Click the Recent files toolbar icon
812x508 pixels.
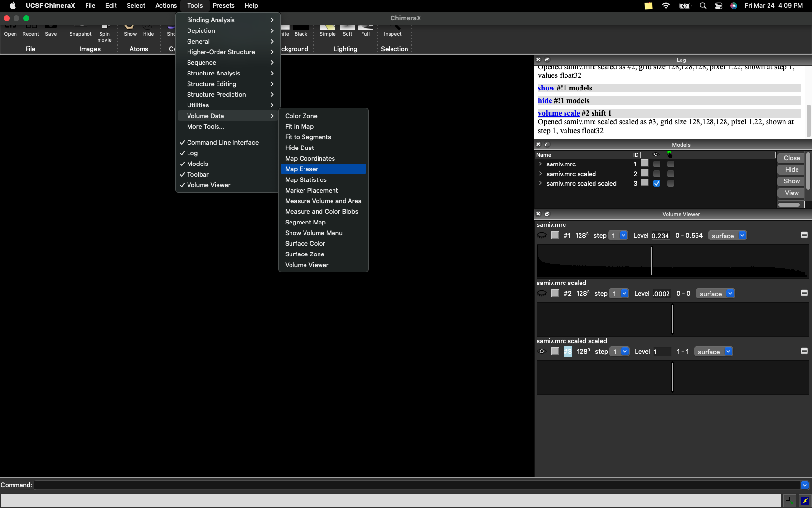coord(30,30)
